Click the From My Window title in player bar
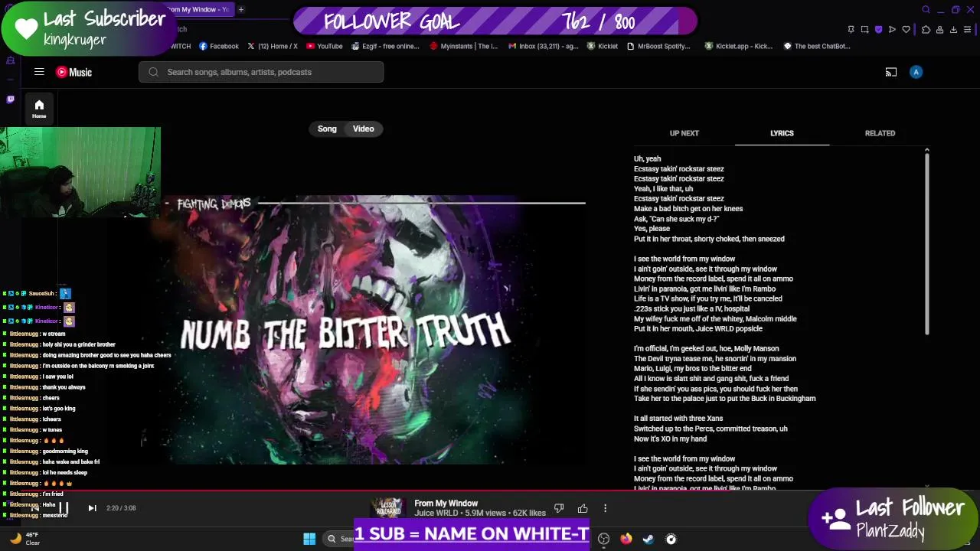This screenshot has width=980, height=551. pyautogui.click(x=446, y=504)
